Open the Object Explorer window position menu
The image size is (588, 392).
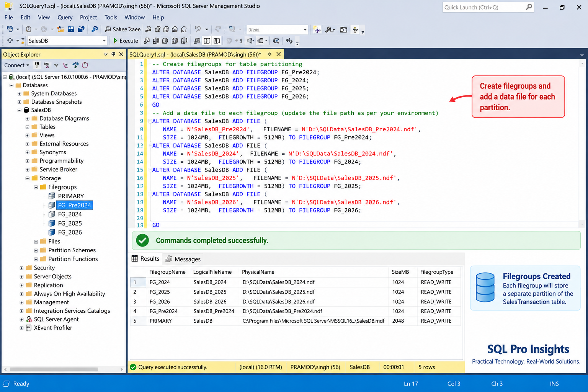click(106, 54)
